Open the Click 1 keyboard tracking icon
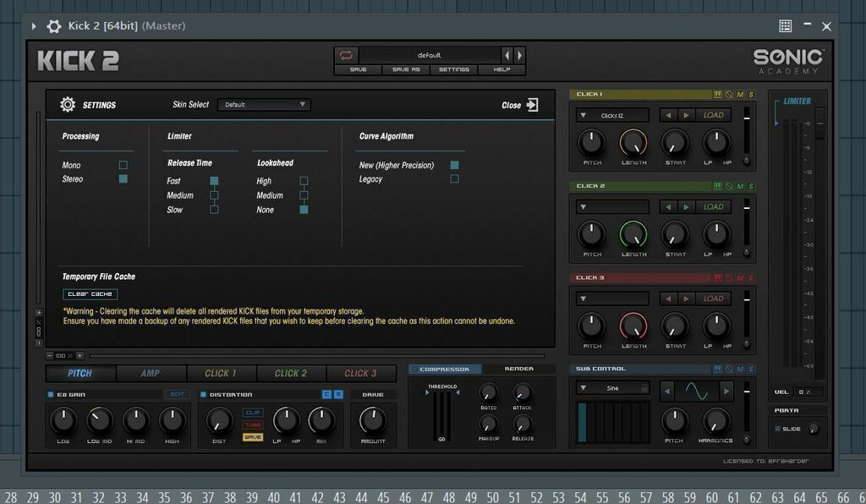This screenshot has height=504, width=866. tap(717, 95)
